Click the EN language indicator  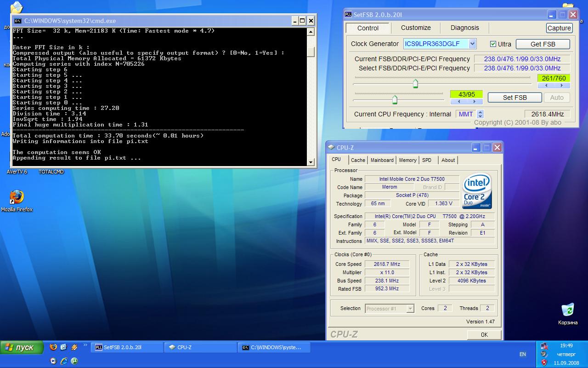click(523, 354)
